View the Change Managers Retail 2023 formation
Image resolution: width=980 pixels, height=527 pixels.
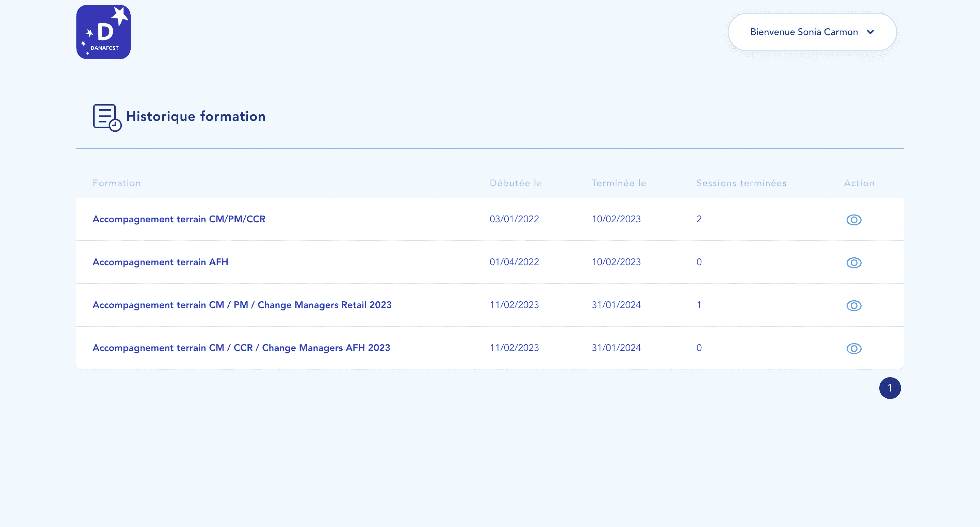pos(853,306)
